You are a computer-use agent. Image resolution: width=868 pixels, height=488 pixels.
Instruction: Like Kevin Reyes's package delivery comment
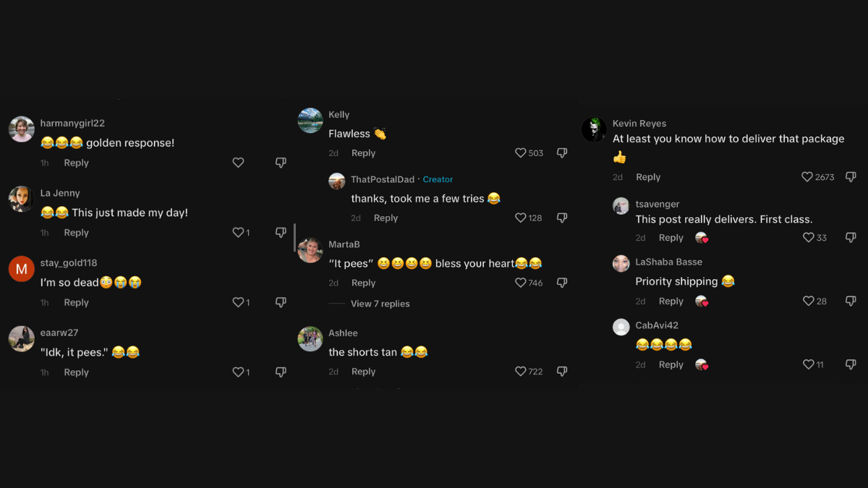point(807,177)
